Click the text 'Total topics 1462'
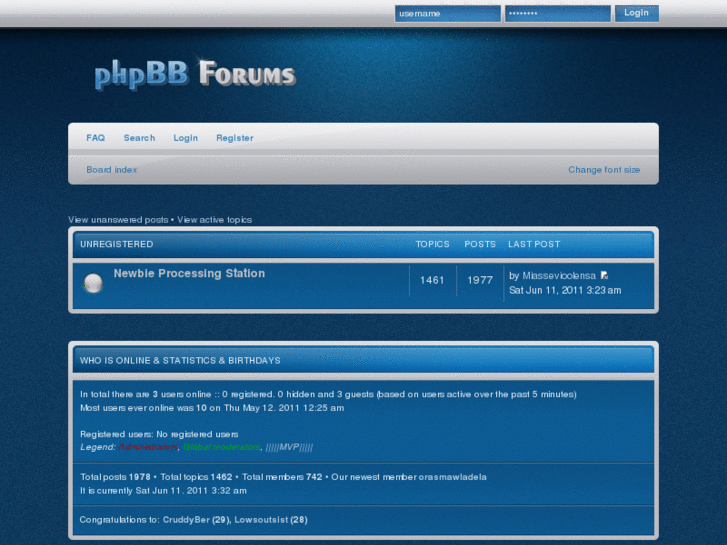Viewport: 727px width, 545px height. (x=196, y=477)
